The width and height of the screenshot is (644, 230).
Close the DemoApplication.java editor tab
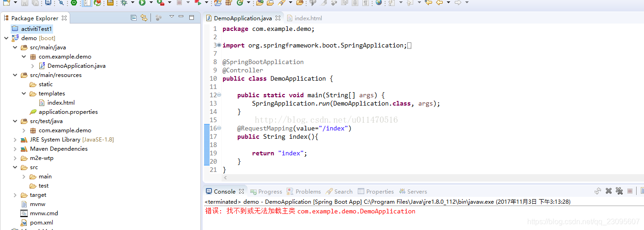[278, 18]
